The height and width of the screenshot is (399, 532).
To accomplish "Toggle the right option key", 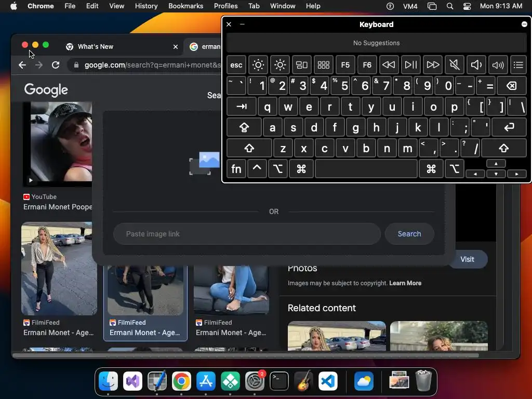I will click(454, 169).
